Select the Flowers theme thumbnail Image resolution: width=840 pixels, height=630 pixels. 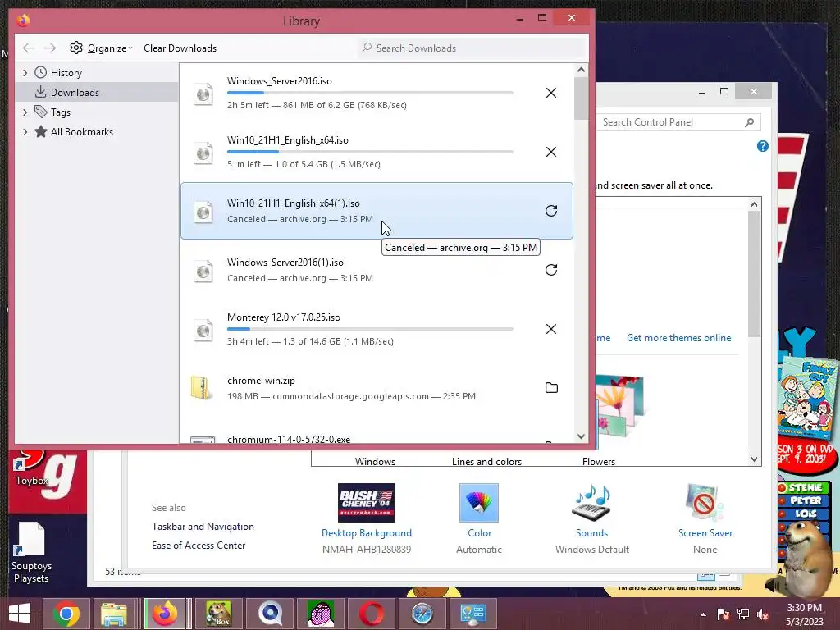622,407
